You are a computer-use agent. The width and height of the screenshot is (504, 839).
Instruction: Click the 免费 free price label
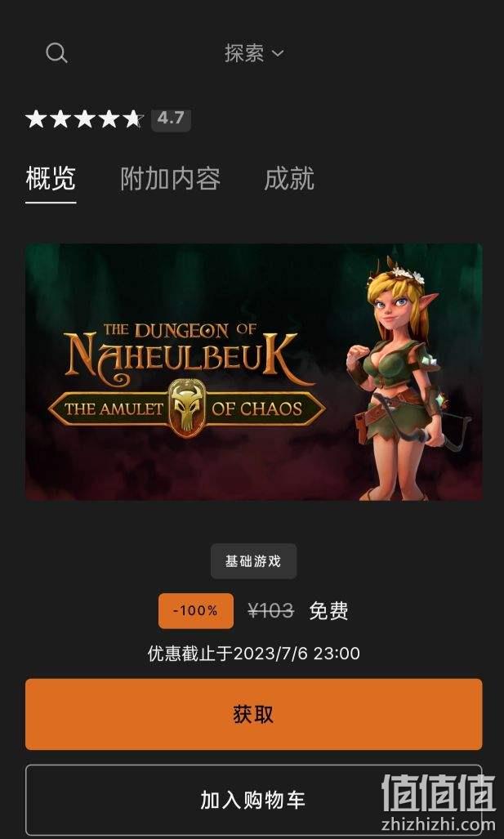pyautogui.click(x=328, y=610)
